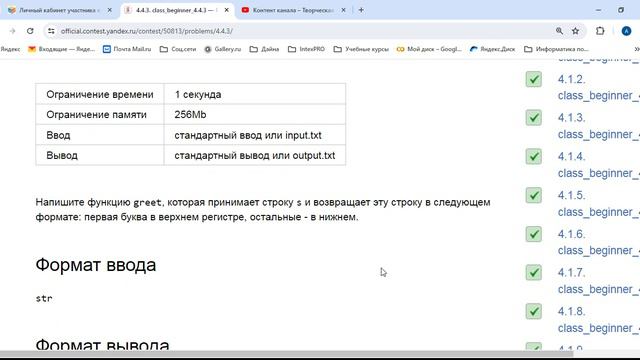Screen dimensions: 640x360
Task: Show more bookmarks with the chevron
Action: [637, 49]
